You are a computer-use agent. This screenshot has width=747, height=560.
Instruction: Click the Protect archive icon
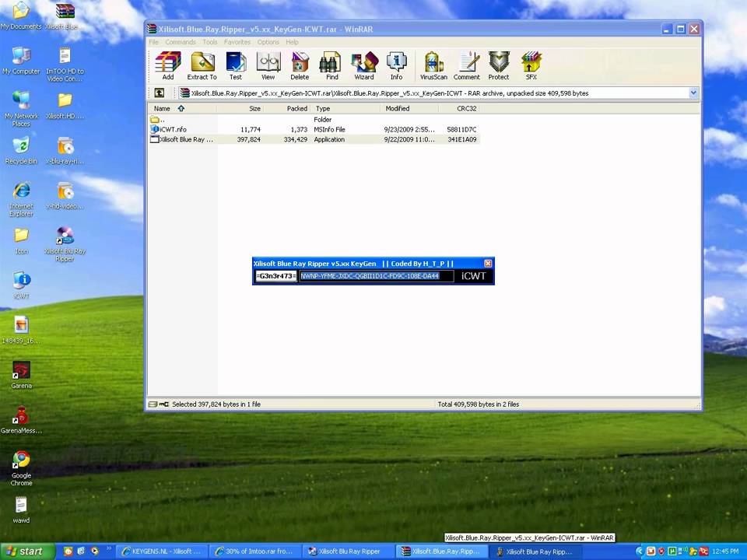tap(499, 65)
